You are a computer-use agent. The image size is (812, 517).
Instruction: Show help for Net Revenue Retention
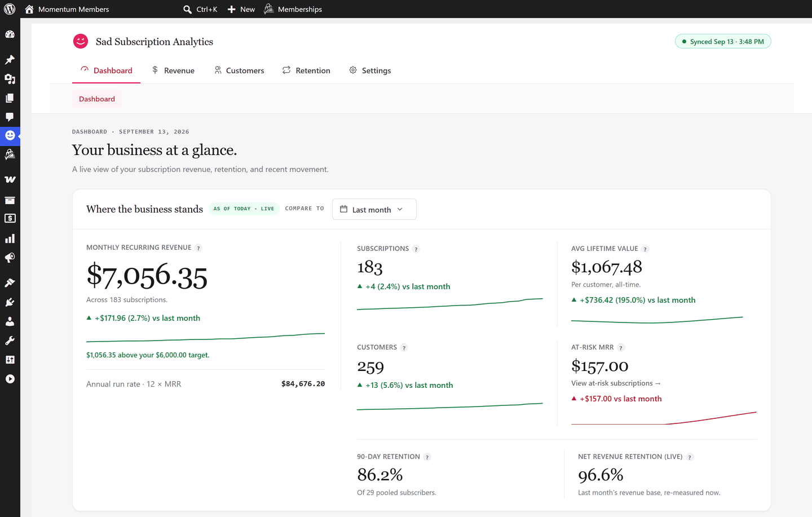tap(690, 457)
